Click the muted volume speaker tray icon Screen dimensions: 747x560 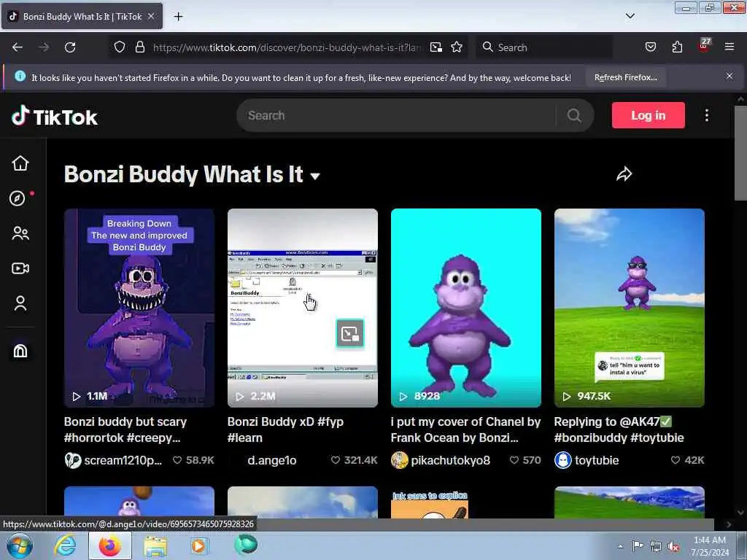673,547
